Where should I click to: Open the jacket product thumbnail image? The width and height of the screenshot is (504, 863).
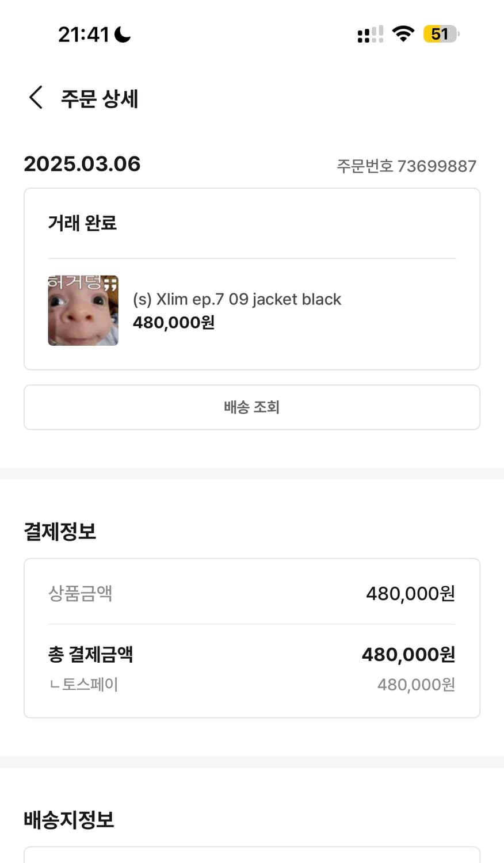point(83,311)
